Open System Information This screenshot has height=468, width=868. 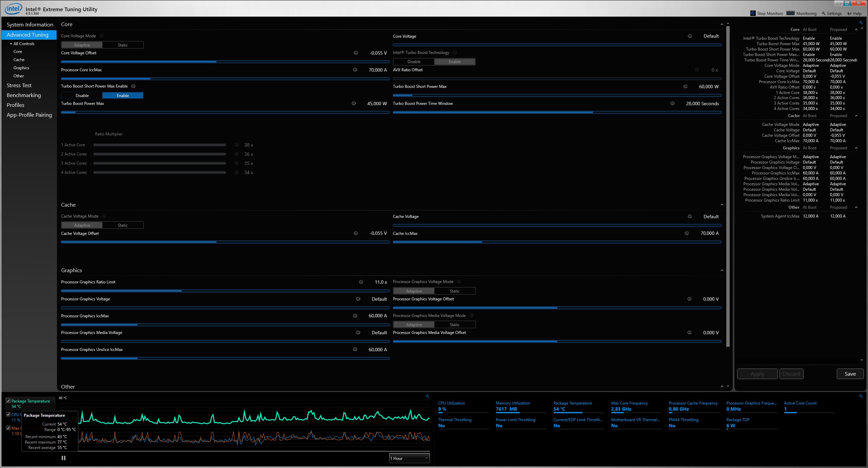point(30,25)
